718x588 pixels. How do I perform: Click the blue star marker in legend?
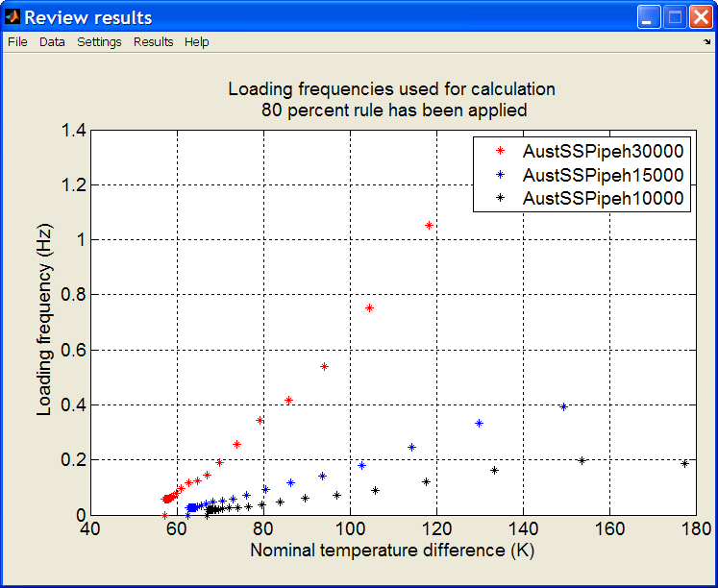[x=500, y=174]
